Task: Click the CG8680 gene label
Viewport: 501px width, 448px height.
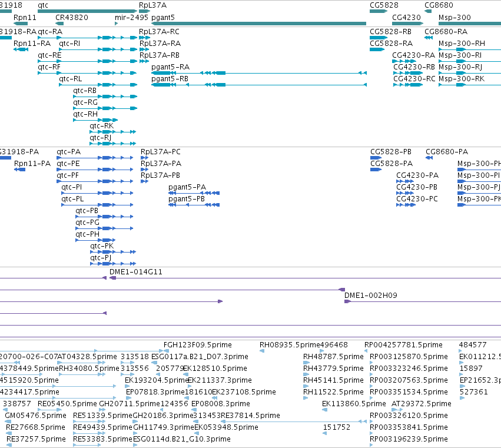Action: point(439,5)
